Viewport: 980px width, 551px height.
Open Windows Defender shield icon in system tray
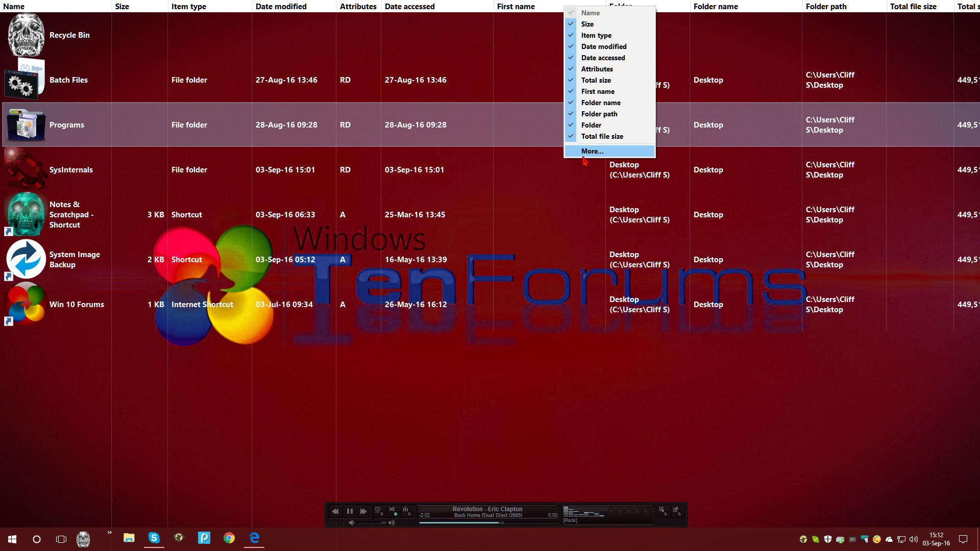pos(828,539)
